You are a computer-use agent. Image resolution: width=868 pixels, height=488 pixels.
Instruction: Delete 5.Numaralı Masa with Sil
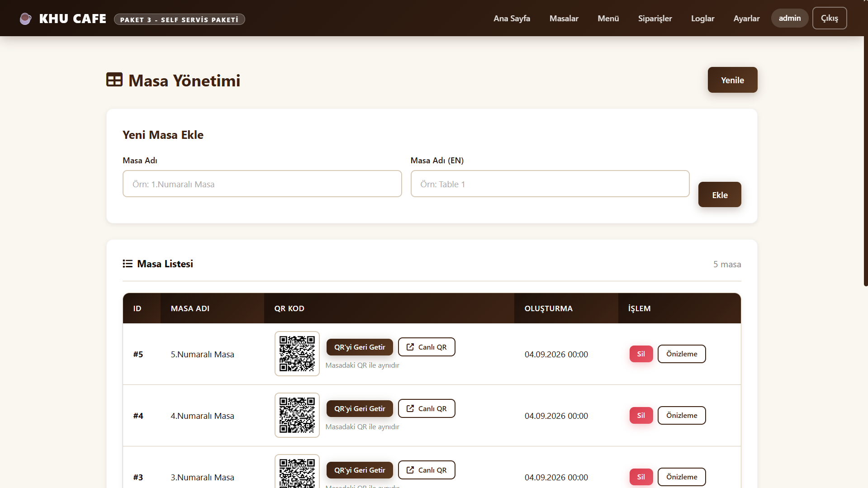[641, 354]
